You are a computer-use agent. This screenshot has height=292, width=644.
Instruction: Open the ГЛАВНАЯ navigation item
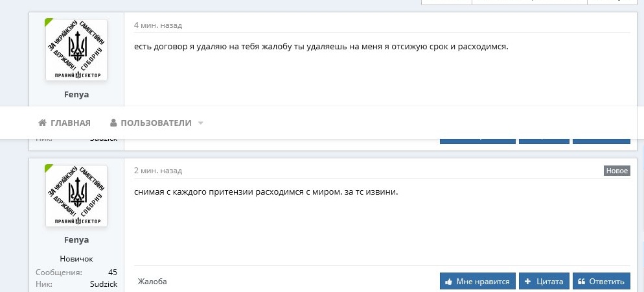tap(70, 123)
